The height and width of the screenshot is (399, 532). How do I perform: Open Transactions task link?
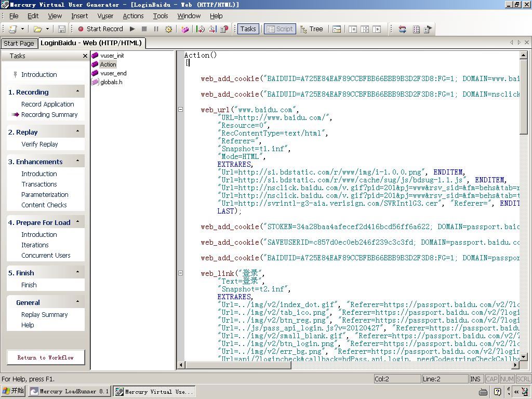(39, 184)
